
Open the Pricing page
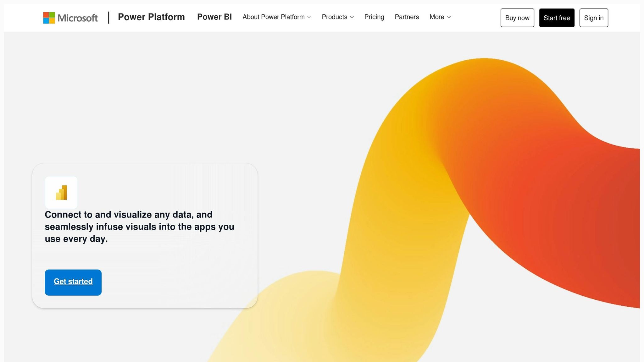(x=374, y=17)
